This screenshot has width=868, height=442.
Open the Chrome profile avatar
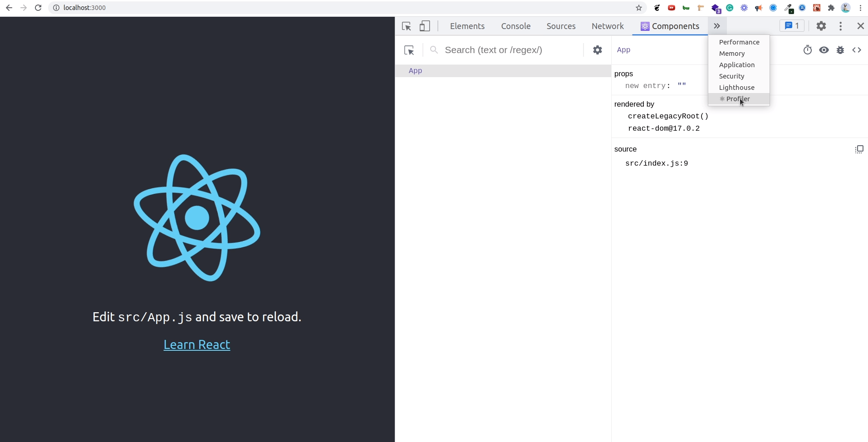click(x=846, y=8)
